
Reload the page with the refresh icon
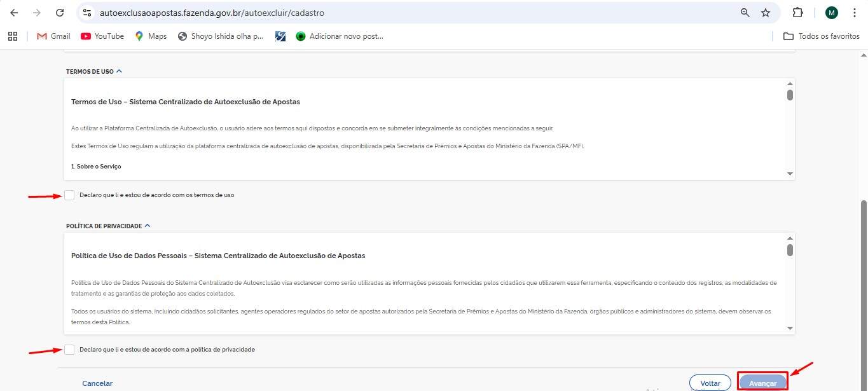60,12
